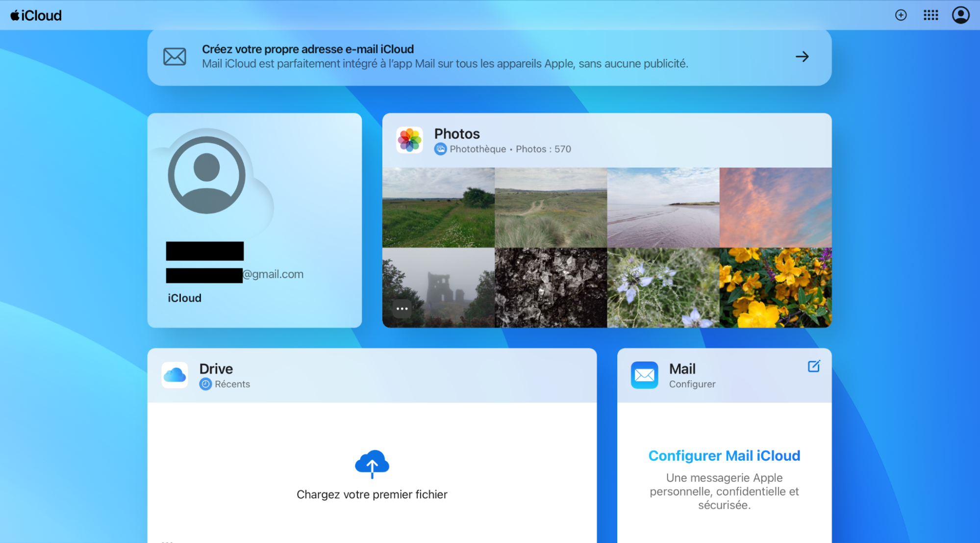
Task: Open the Mail compose icon
Action: (814, 365)
